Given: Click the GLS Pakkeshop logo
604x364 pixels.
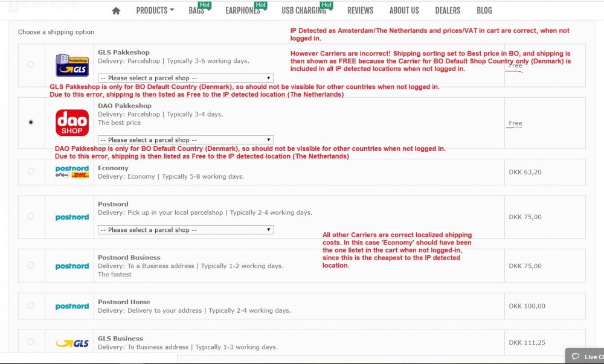Looking at the screenshot, I should point(72,65).
